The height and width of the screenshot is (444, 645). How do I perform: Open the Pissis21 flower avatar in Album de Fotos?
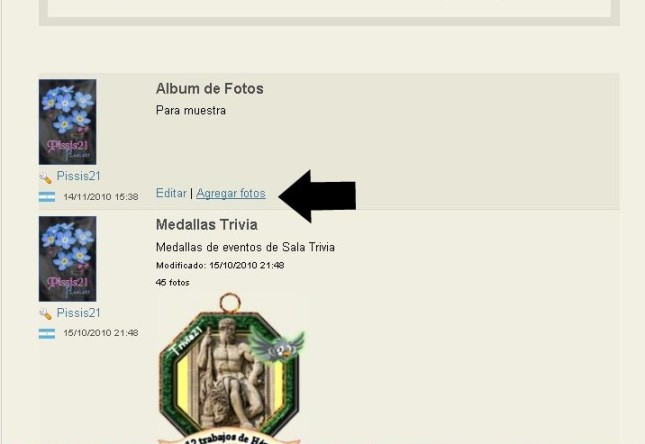click(x=67, y=122)
